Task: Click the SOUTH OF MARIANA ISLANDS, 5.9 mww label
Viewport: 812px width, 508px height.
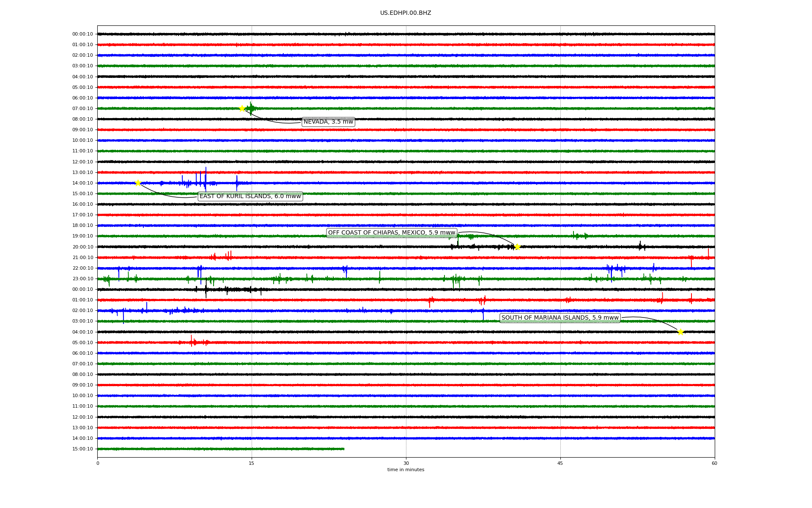Action: click(x=560, y=318)
